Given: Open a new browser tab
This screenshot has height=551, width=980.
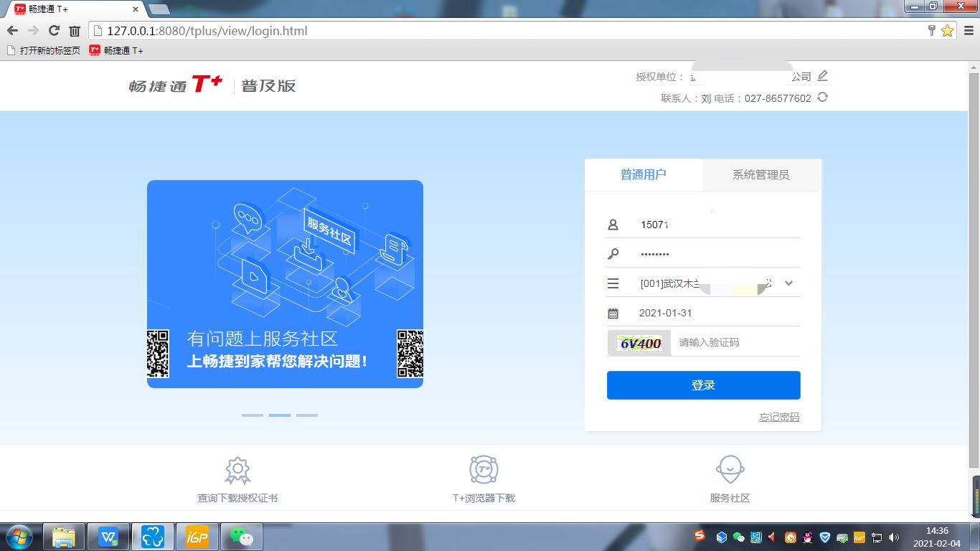Looking at the screenshot, I should [x=159, y=9].
